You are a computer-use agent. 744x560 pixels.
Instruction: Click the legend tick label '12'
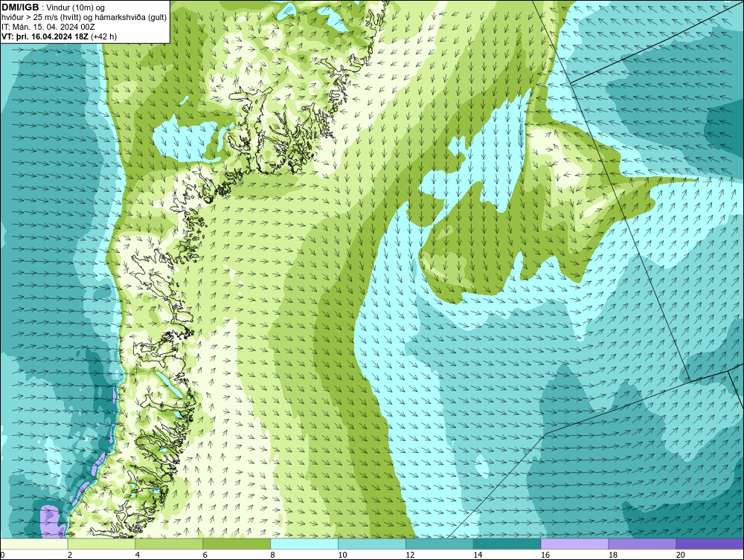(410, 555)
